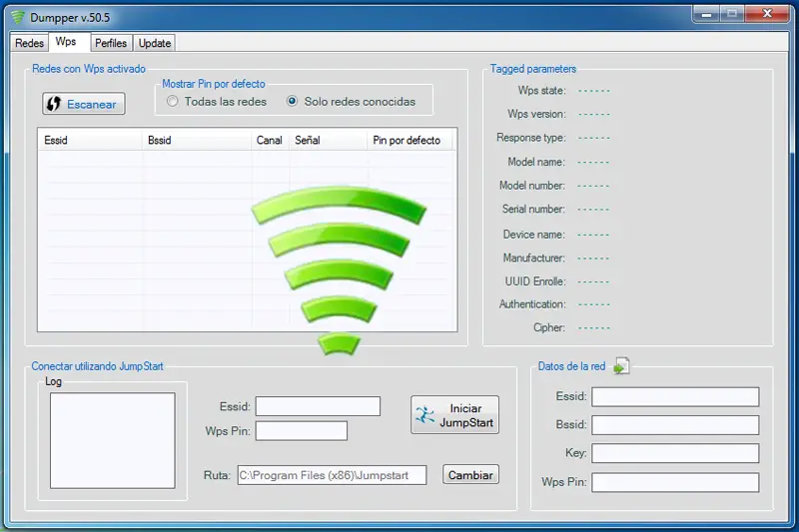This screenshot has height=532, width=799.
Task: Focus Bssid field in Datos de la red
Action: tap(675, 424)
